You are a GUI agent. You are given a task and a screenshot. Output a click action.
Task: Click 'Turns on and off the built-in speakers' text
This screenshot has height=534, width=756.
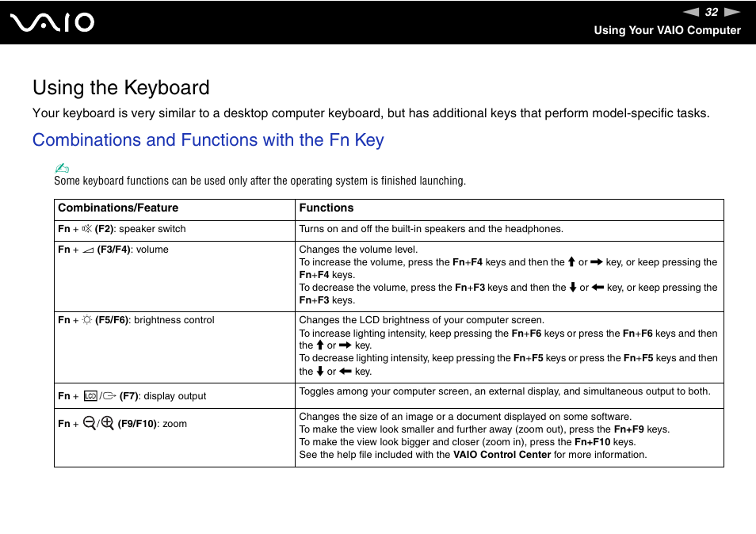[x=431, y=229]
